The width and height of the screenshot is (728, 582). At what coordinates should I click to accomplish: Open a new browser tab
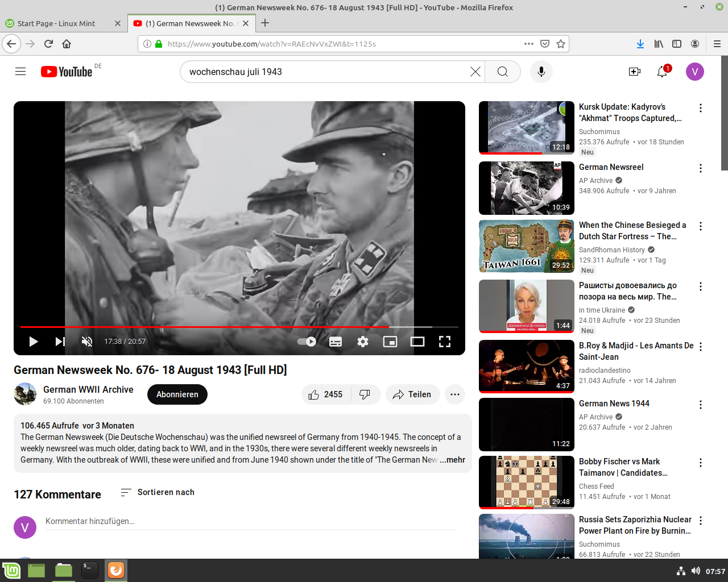[265, 23]
